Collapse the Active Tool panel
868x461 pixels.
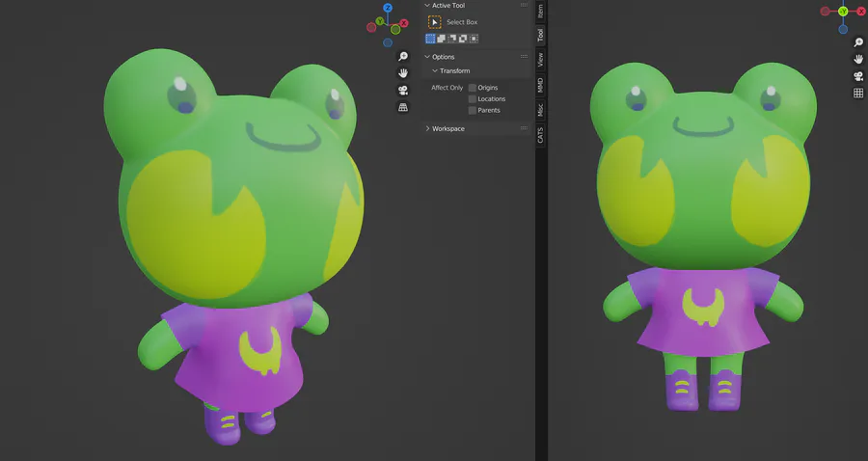point(427,6)
